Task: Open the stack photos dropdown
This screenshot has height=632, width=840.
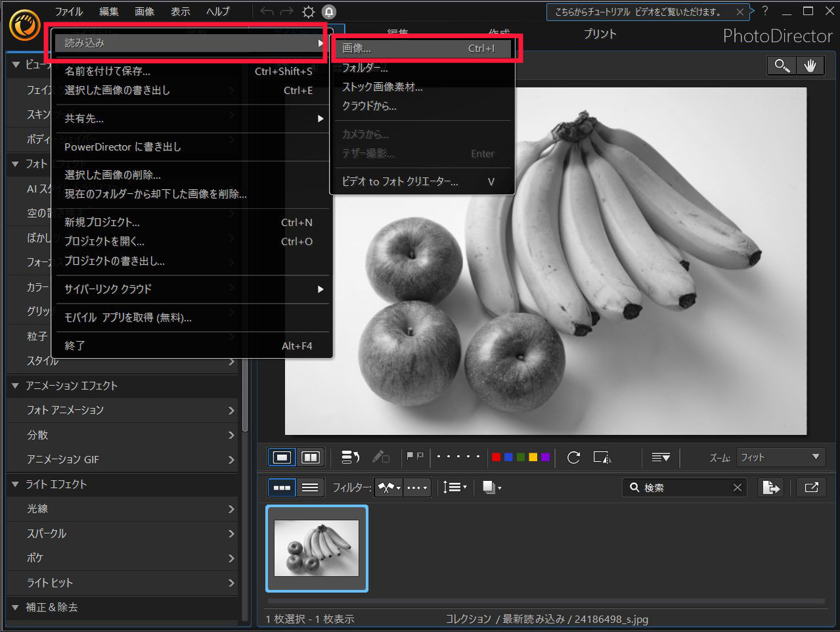Action: point(492,487)
